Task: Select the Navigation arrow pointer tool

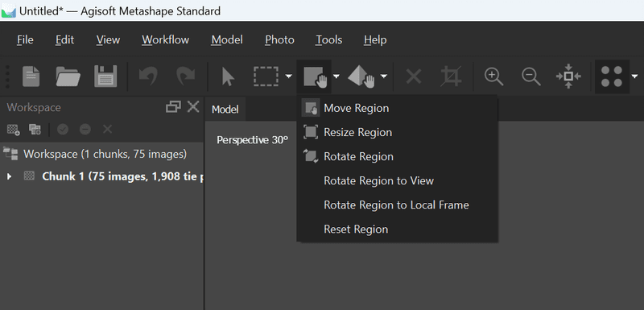Action: point(228,76)
